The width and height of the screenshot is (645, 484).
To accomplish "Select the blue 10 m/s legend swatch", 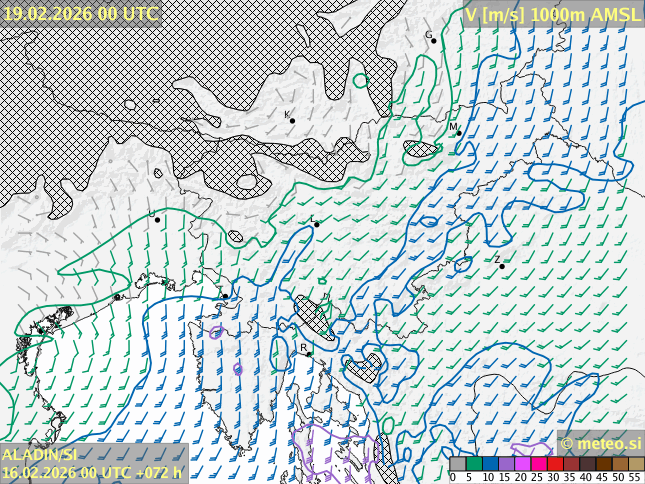I will [489, 464].
